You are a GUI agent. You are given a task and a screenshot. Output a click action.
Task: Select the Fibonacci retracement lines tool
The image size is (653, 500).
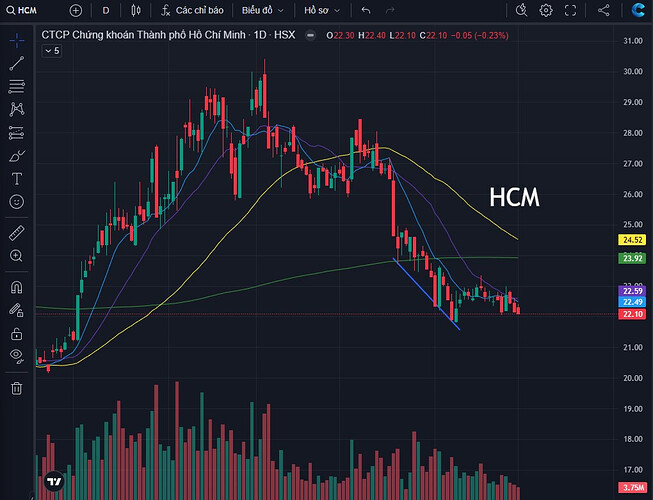tap(17, 87)
